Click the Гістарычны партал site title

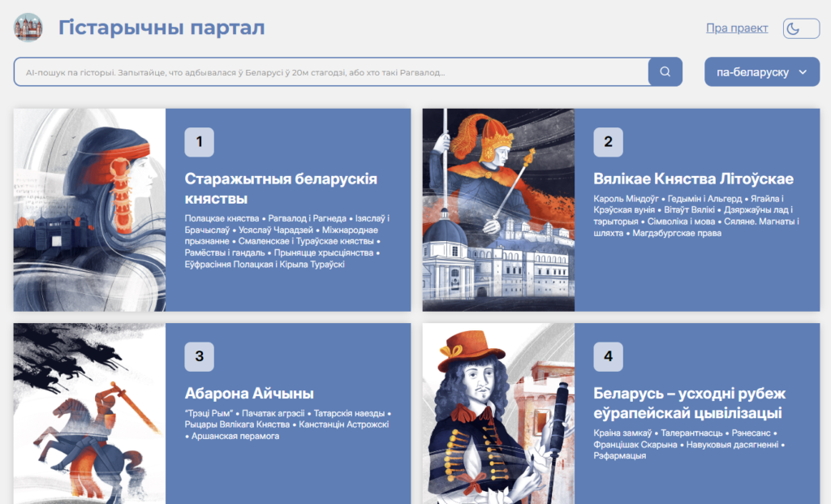coord(161,28)
